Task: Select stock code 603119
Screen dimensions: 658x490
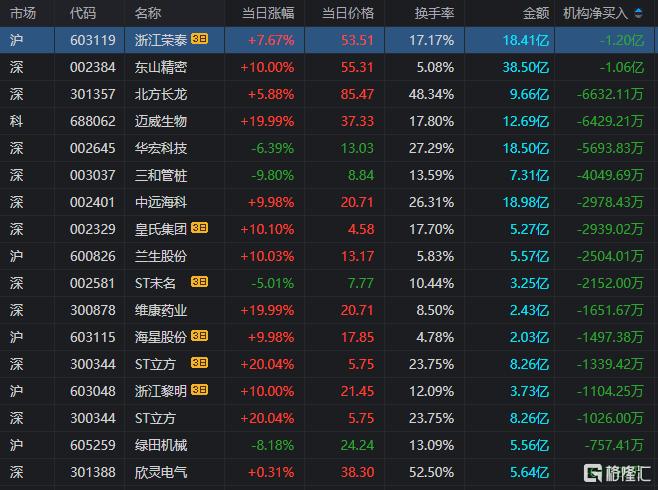Action: click(x=93, y=40)
